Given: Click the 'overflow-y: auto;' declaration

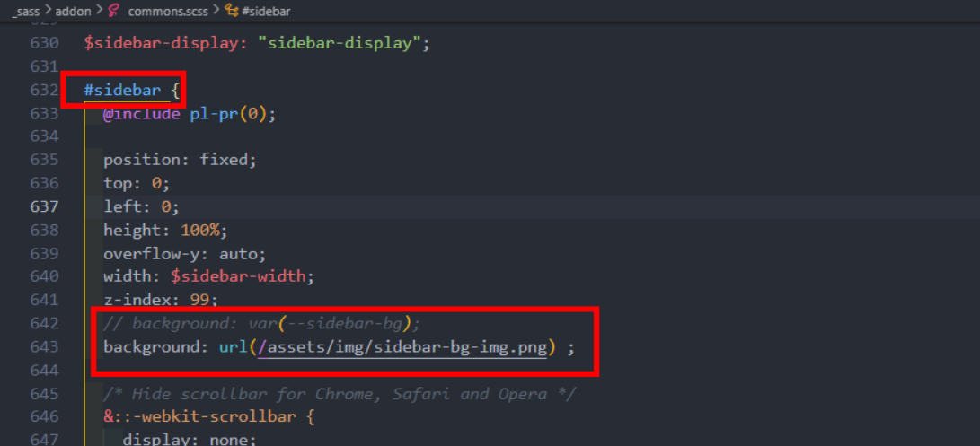Looking at the screenshot, I should pyautogui.click(x=185, y=254).
